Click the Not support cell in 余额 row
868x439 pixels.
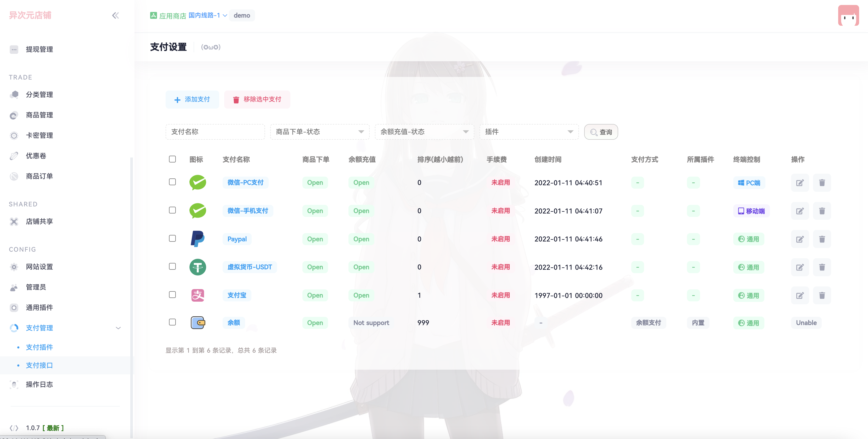point(371,323)
